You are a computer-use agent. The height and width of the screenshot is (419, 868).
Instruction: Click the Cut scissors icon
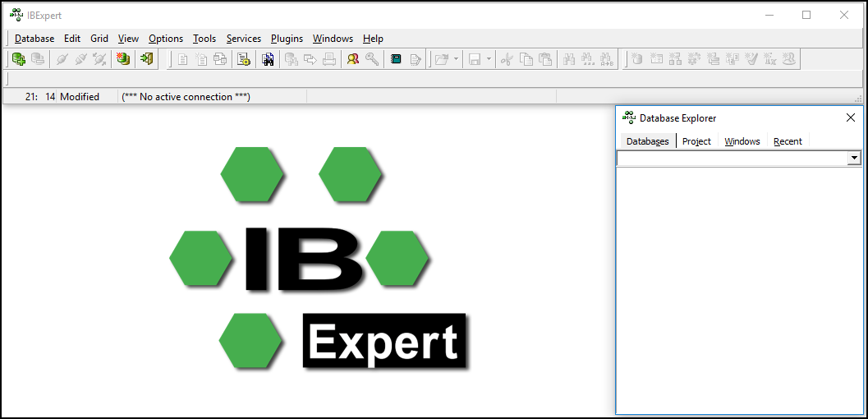pos(506,59)
